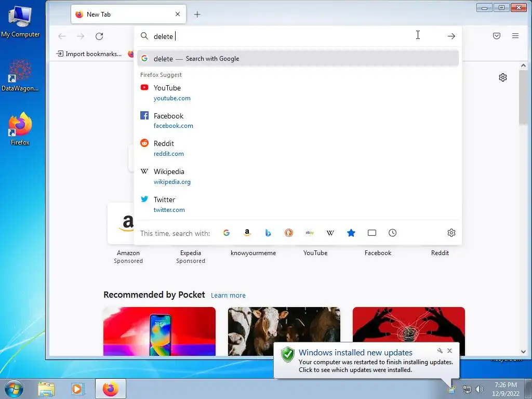Open YouTube top site shortcut label
The width and height of the screenshot is (532, 399).
click(x=315, y=253)
